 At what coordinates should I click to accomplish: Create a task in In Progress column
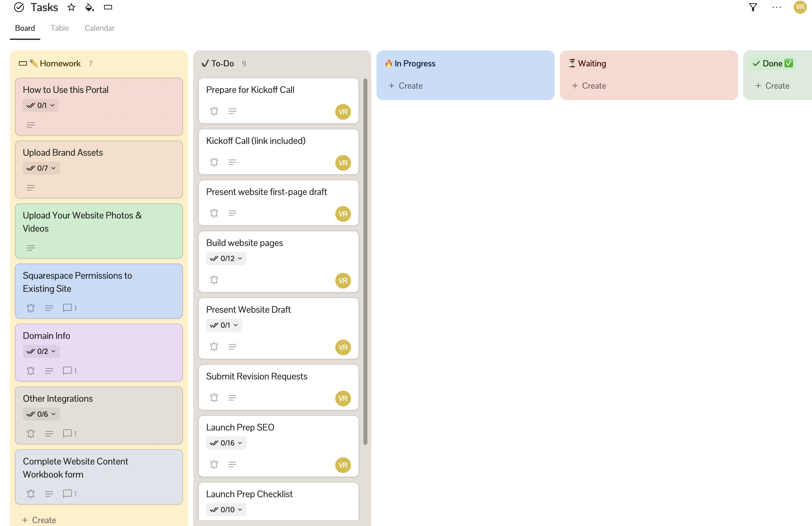coord(405,86)
